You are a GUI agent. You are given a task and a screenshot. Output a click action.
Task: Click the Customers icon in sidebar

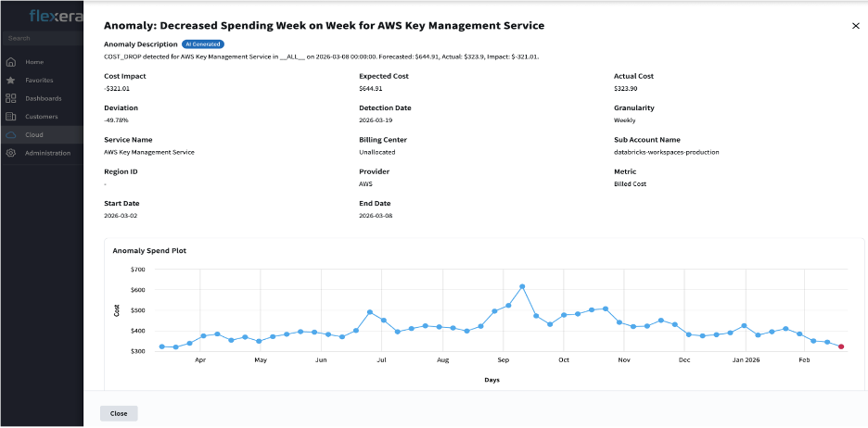[x=10, y=117]
